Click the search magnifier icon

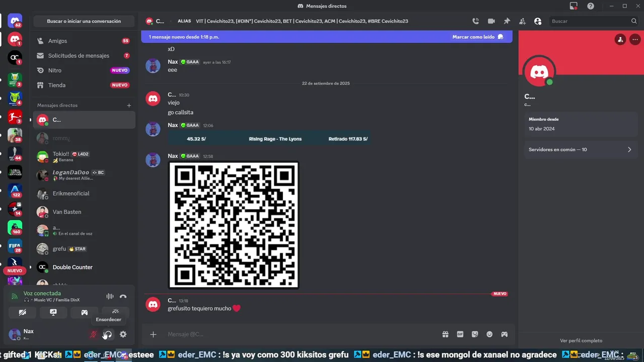(634, 21)
